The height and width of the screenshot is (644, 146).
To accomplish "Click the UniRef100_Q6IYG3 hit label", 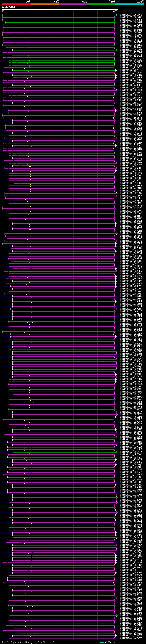I will pyautogui.click(x=131, y=32).
